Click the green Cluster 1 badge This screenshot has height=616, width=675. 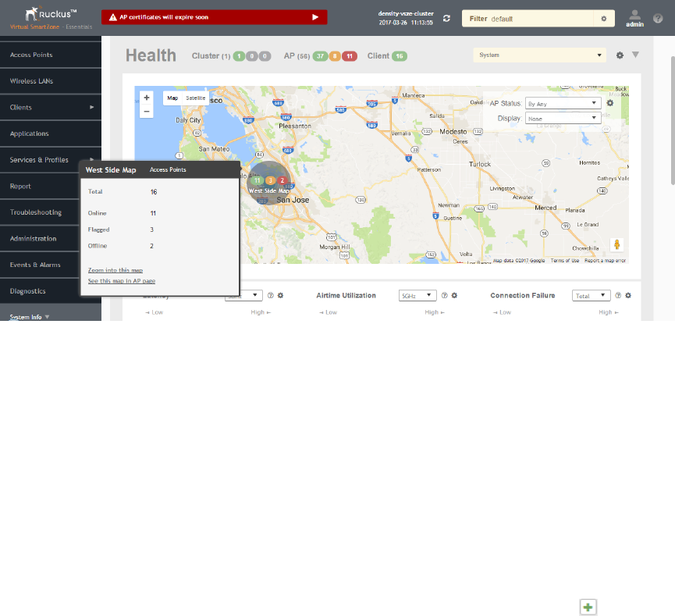point(239,56)
